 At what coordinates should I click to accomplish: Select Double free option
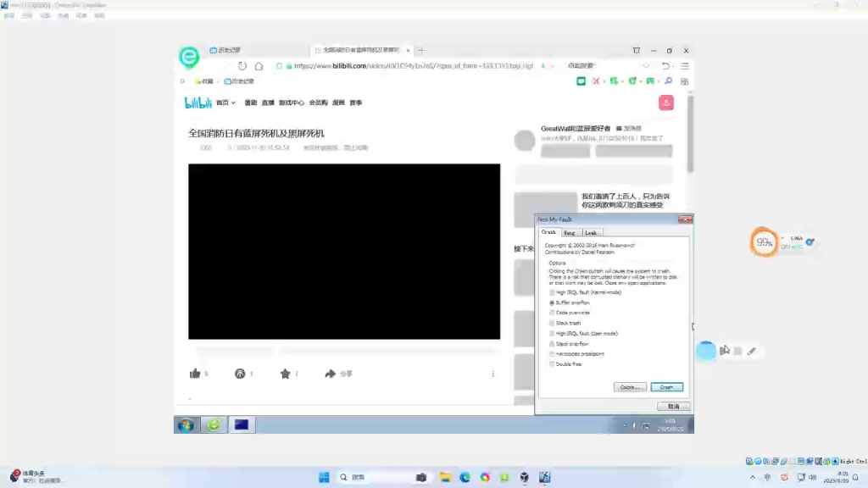565,364
